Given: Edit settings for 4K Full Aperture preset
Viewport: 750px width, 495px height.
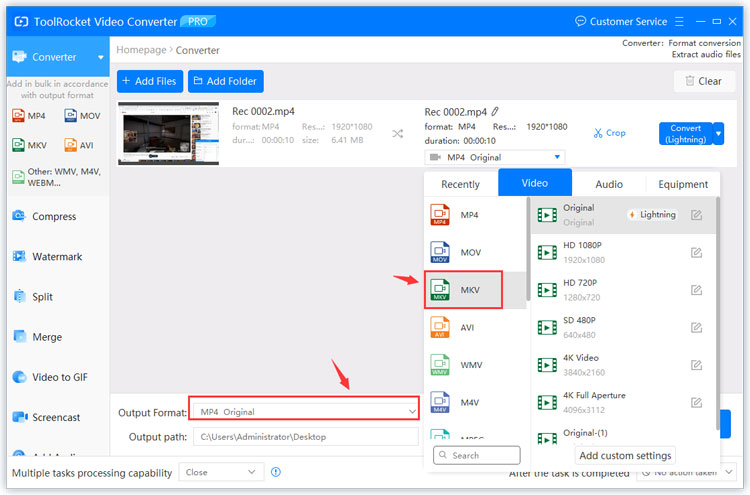Looking at the screenshot, I should pyautogui.click(x=696, y=402).
